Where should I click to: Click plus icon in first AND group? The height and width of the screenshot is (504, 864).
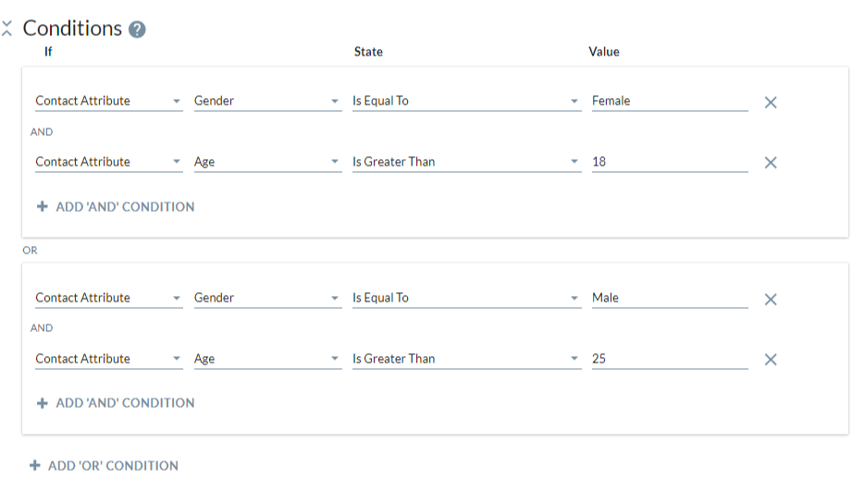pos(42,206)
